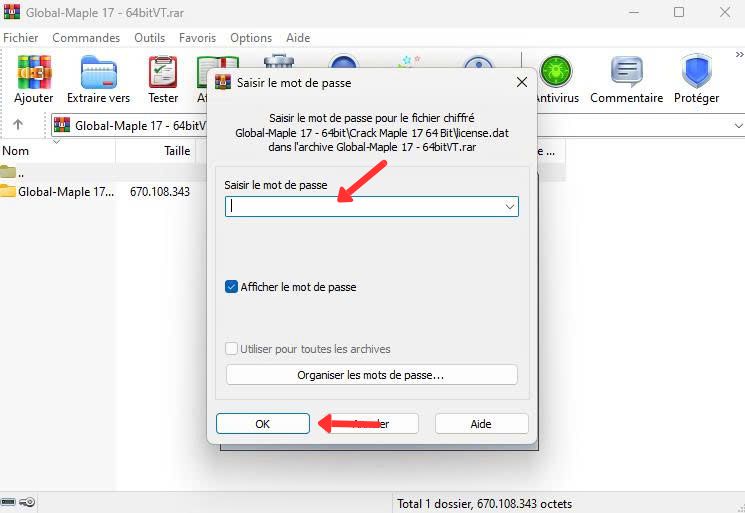Click the Tester toolbar icon
This screenshot has width=745, height=513.
162,74
